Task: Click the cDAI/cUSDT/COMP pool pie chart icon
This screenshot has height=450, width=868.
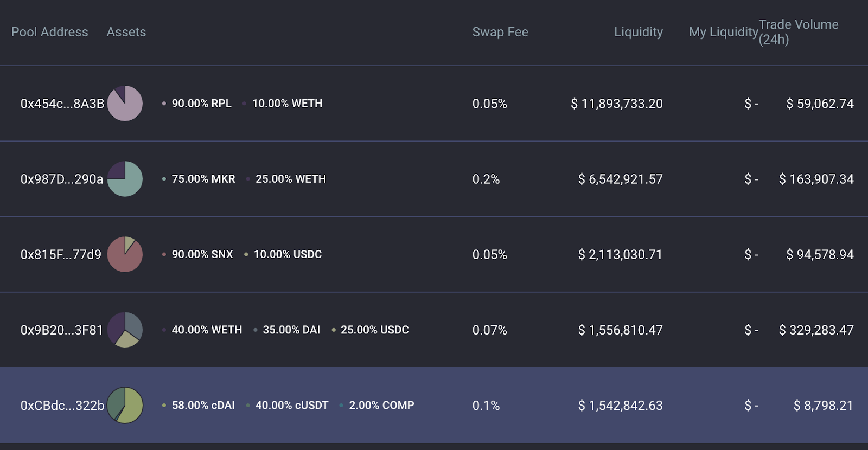Action: click(125, 405)
